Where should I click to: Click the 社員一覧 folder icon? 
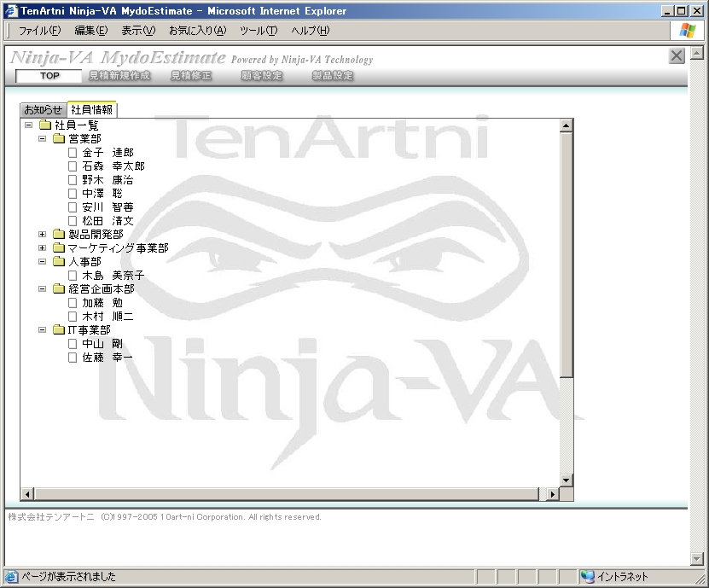44,125
